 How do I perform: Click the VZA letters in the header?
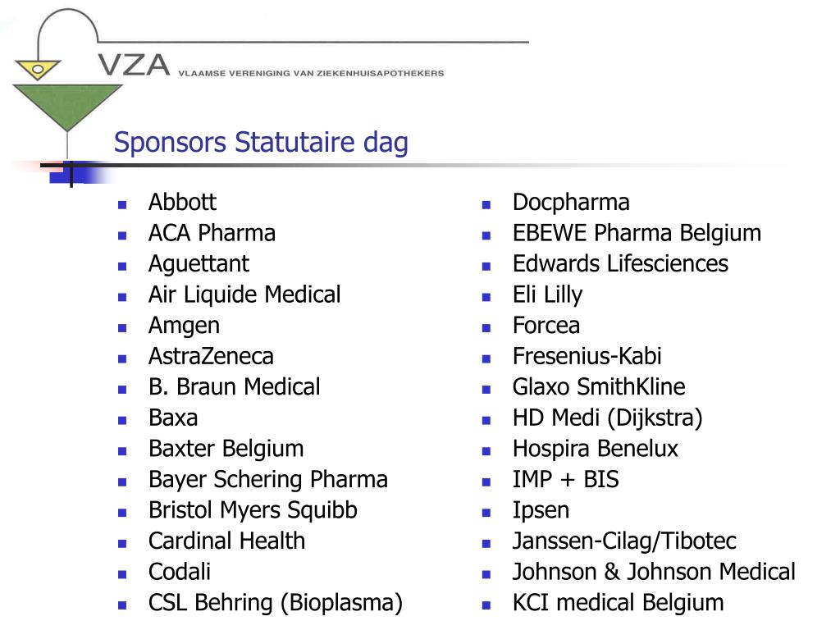pos(134,66)
